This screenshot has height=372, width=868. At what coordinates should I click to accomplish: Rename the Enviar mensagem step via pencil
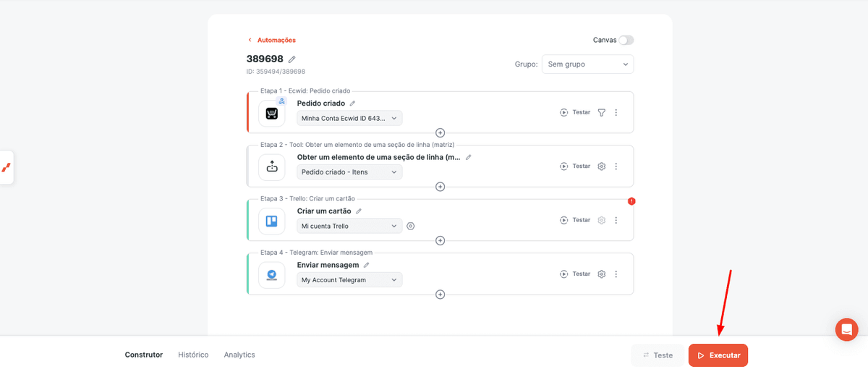(x=366, y=265)
